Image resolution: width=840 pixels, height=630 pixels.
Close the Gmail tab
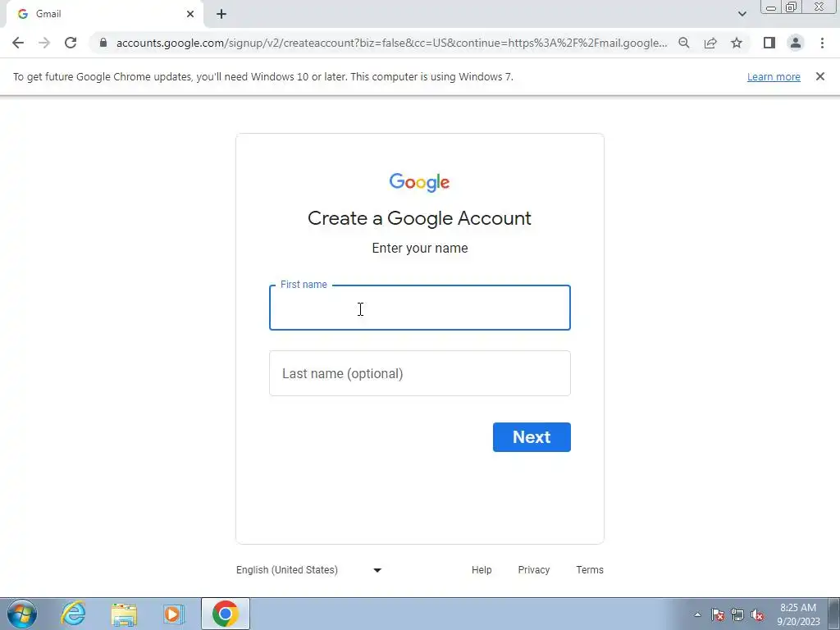tap(190, 14)
